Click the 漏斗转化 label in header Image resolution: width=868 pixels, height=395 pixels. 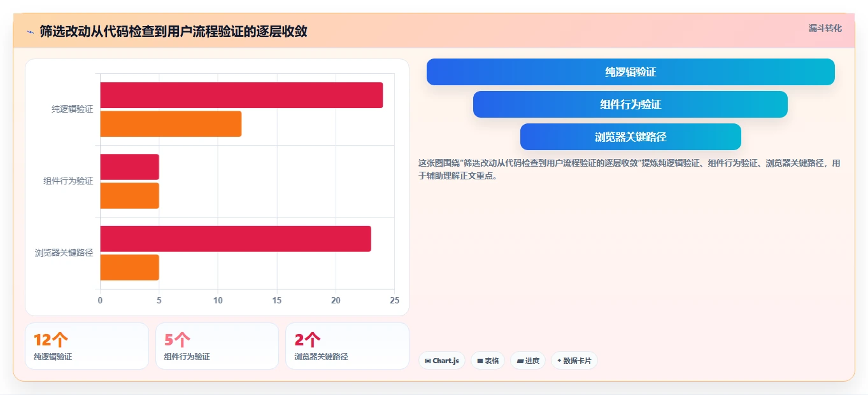pyautogui.click(x=825, y=29)
